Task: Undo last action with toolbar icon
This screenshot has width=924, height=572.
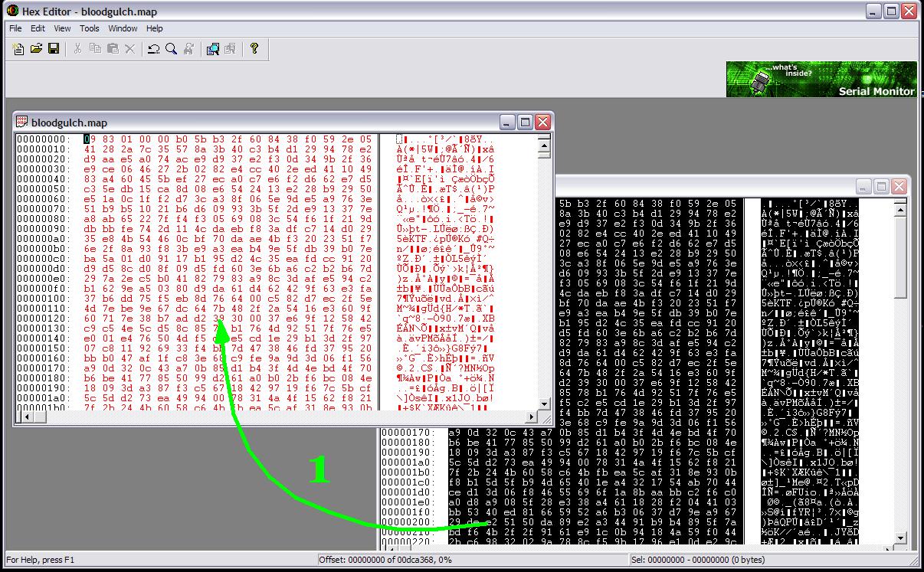Action: pyautogui.click(x=154, y=49)
